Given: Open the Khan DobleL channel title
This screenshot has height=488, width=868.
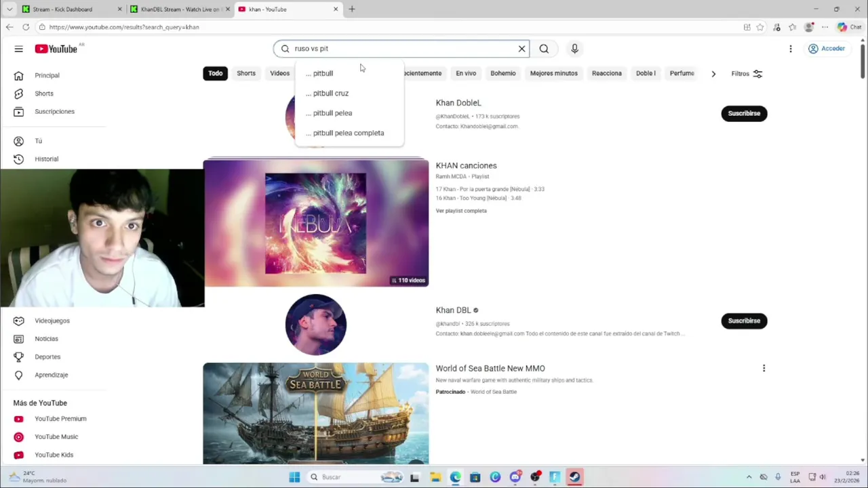Looking at the screenshot, I should (x=458, y=103).
